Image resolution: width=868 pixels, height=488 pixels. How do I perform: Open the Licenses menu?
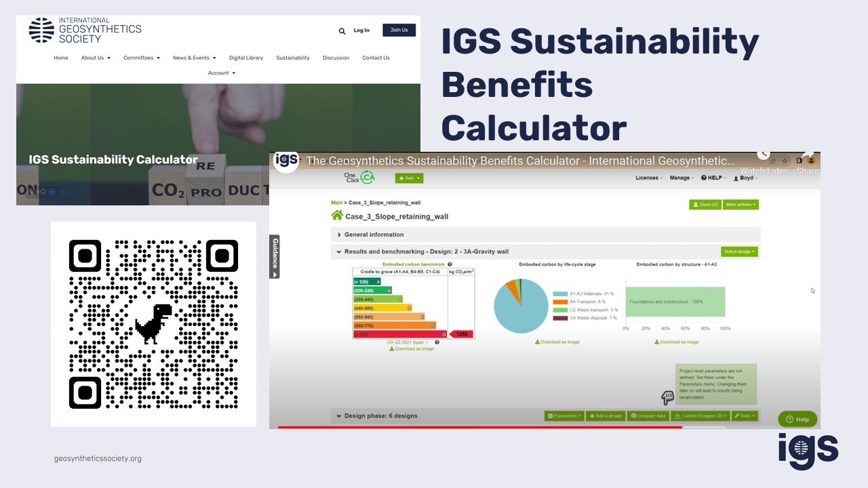[649, 178]
